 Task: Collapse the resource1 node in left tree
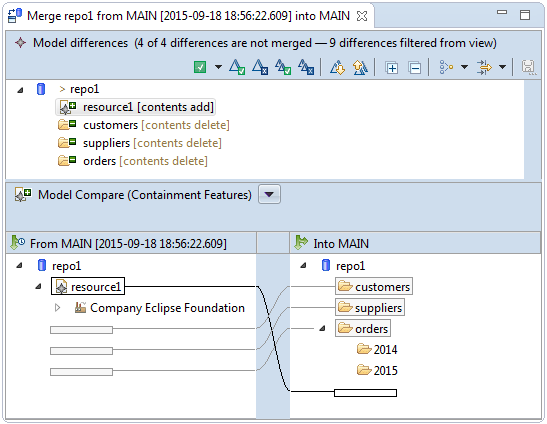coord(38,287)
